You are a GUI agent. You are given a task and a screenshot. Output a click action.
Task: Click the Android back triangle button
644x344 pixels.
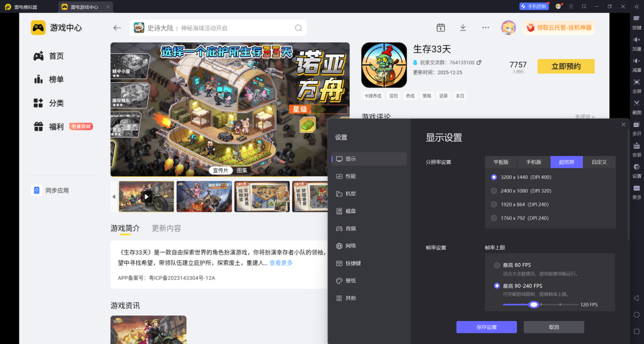tap(636, 298)
